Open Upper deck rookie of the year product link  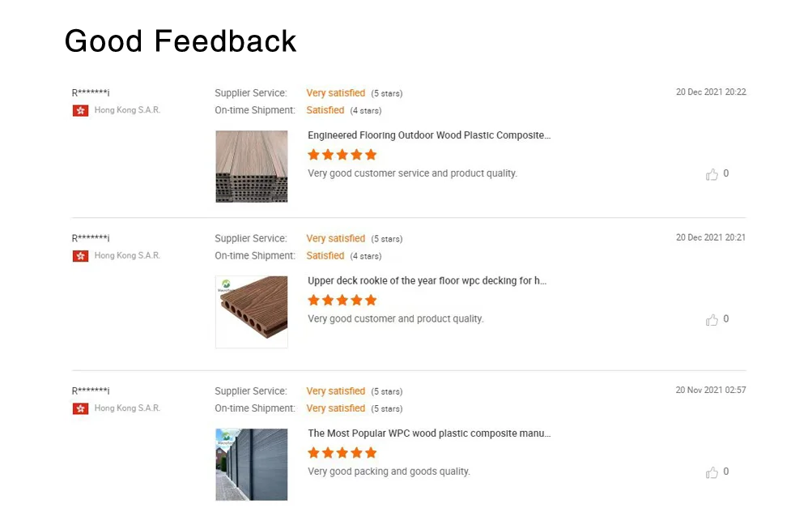pos(427,281)
